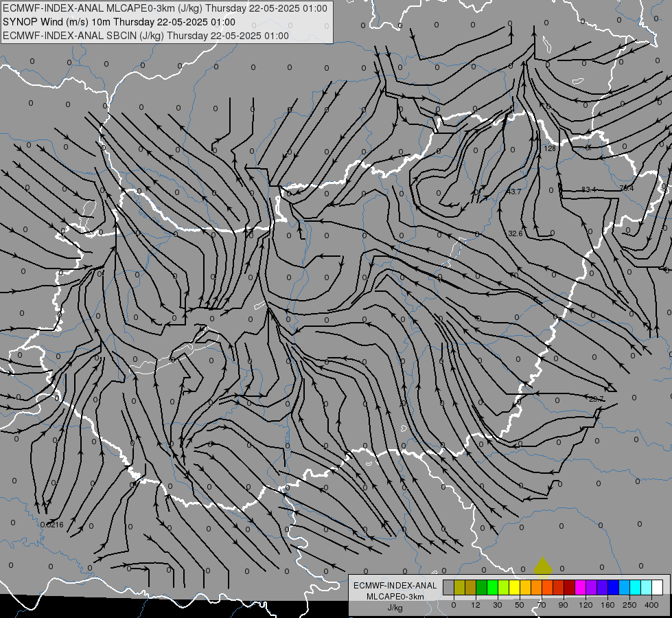Click the legend tick label 400
The width and height of the screenshot is (672, 618).
[651, 605]
